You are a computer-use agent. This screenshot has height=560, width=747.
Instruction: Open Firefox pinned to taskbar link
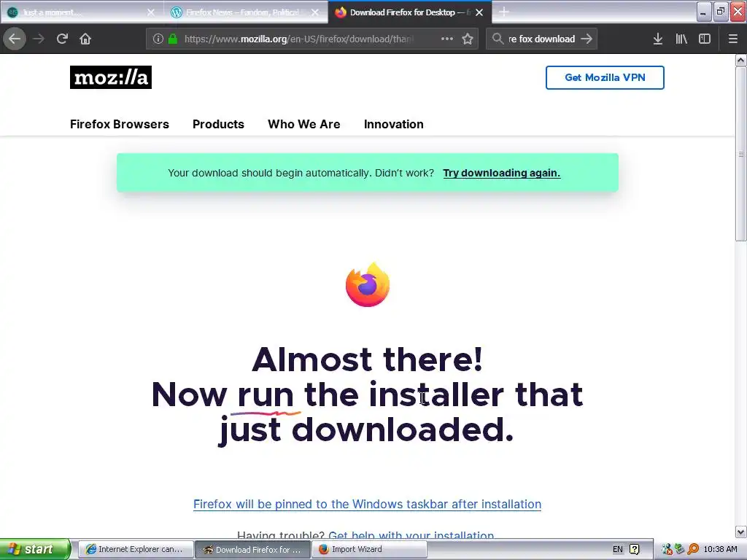[x=368, y=505]
